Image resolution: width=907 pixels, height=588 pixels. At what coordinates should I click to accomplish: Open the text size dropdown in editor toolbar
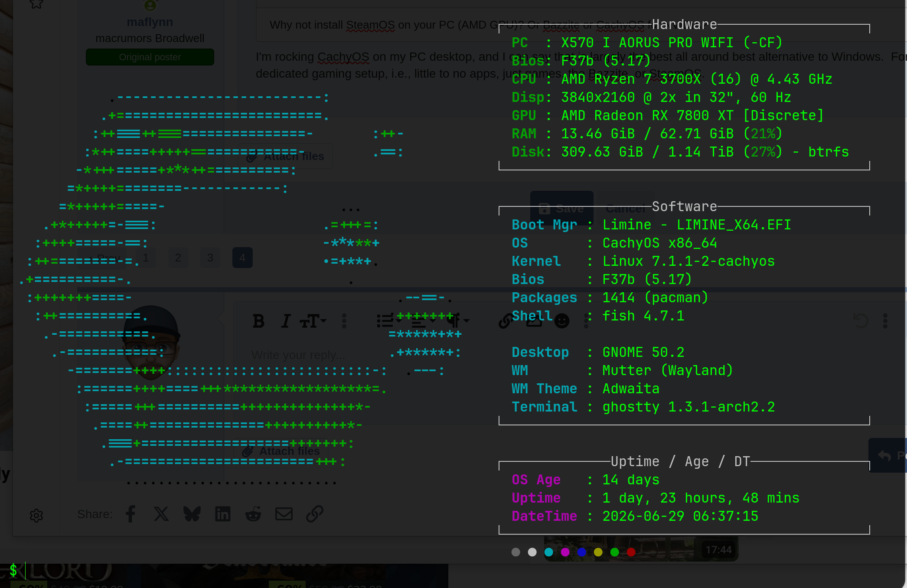[313, 321]
